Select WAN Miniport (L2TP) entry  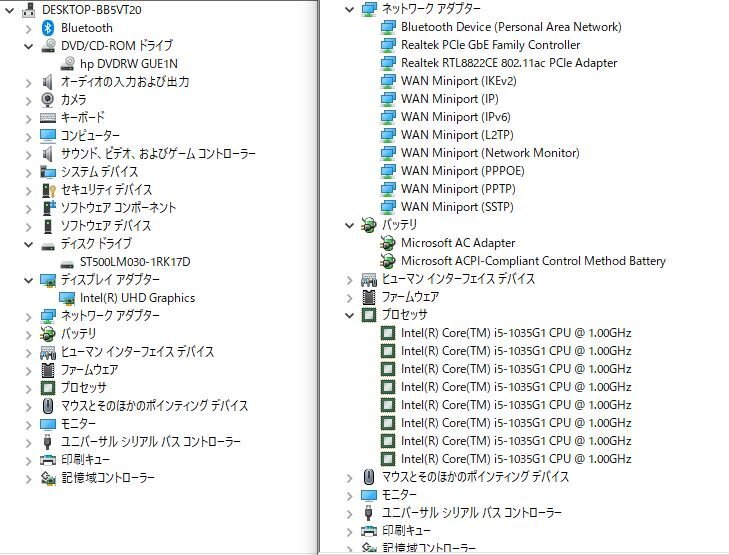point(457,135)
